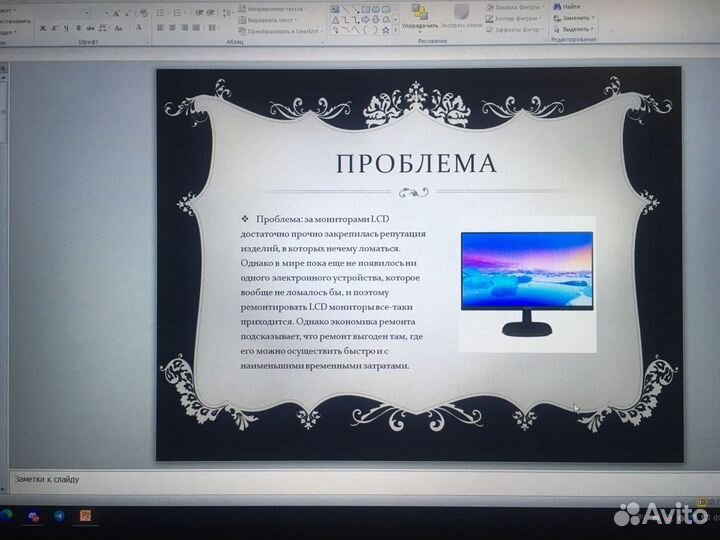Click the Заметки к слайду notes field
720x540 pixels.
coord(363,481)
